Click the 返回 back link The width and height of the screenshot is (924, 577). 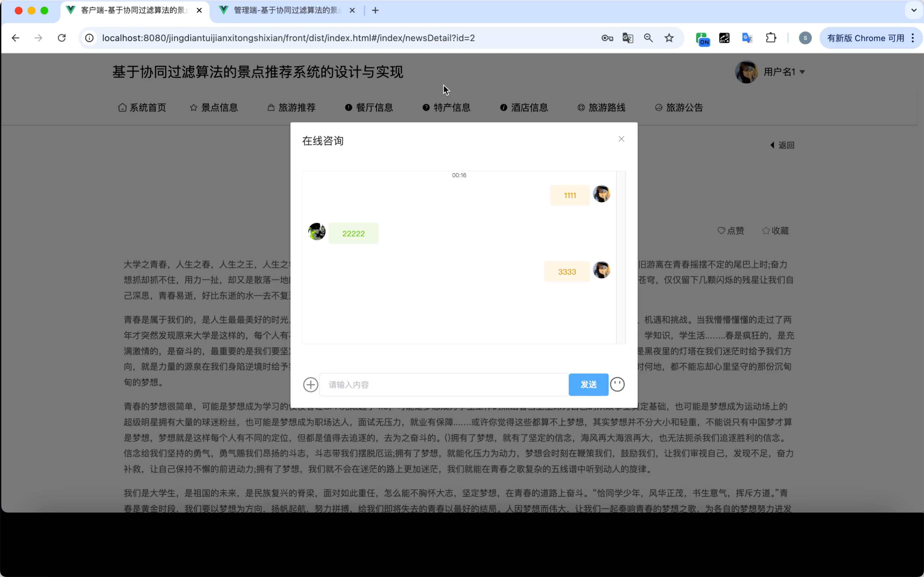[782, 145]
